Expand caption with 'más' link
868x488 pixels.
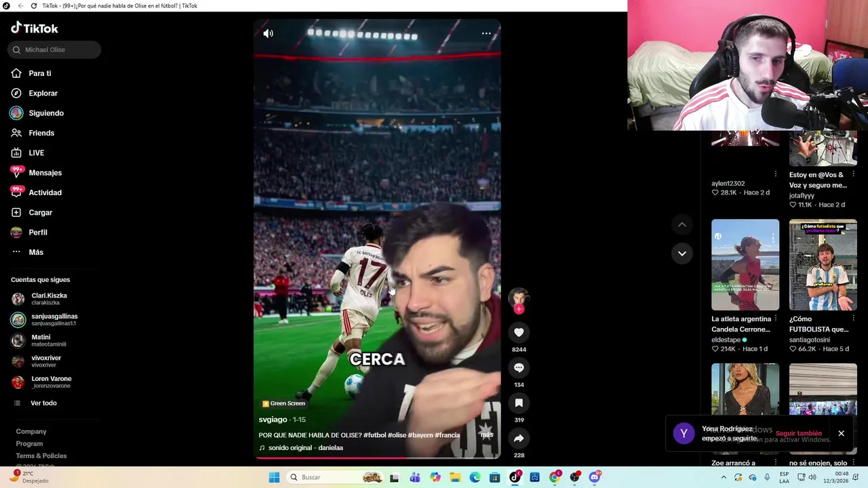point(487,435)
